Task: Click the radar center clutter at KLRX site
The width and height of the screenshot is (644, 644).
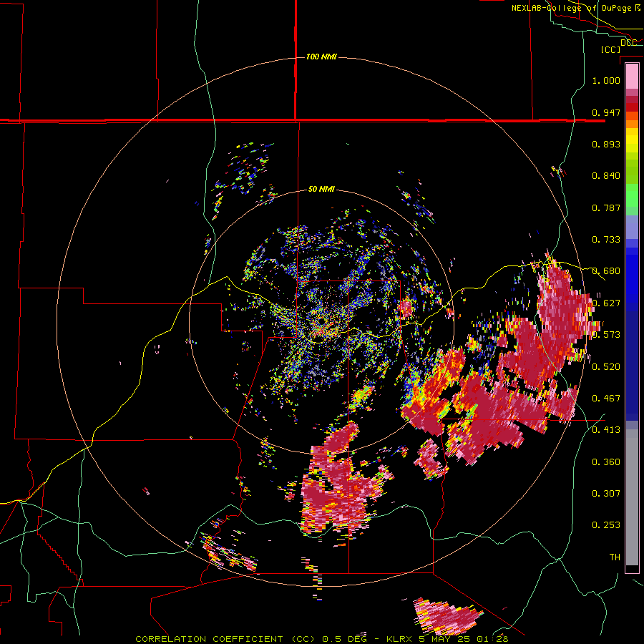Action: (321, 322)
